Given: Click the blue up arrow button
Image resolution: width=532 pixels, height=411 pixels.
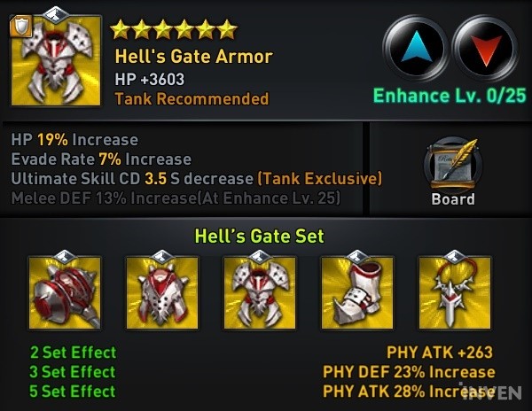Looking at the screenshot, I should pos(416,49).
